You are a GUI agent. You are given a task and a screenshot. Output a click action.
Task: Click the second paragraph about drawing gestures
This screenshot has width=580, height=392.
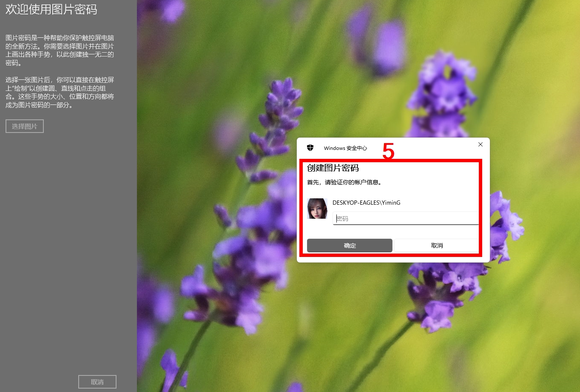(60, 93)
